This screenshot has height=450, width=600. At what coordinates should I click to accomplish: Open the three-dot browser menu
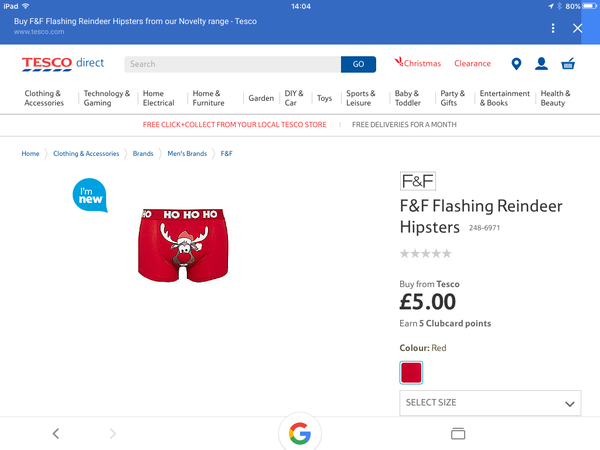tap(553, 28)
